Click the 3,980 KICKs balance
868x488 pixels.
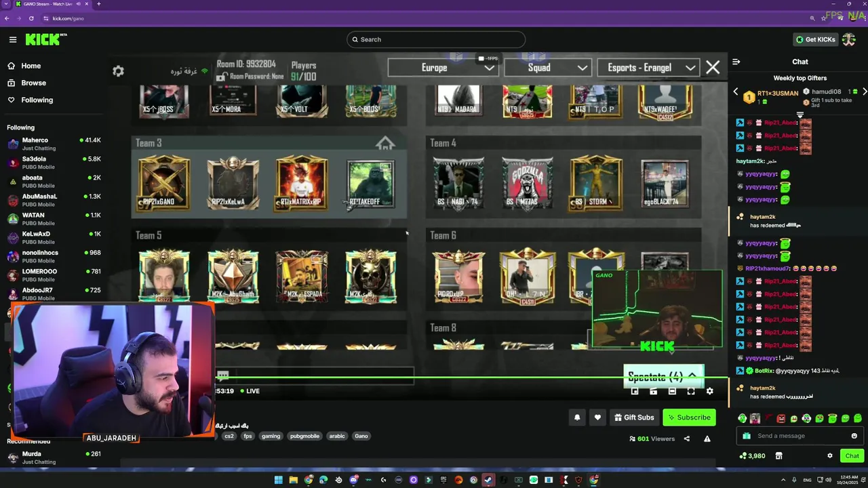pyautogui.click(x=753, y=455)
